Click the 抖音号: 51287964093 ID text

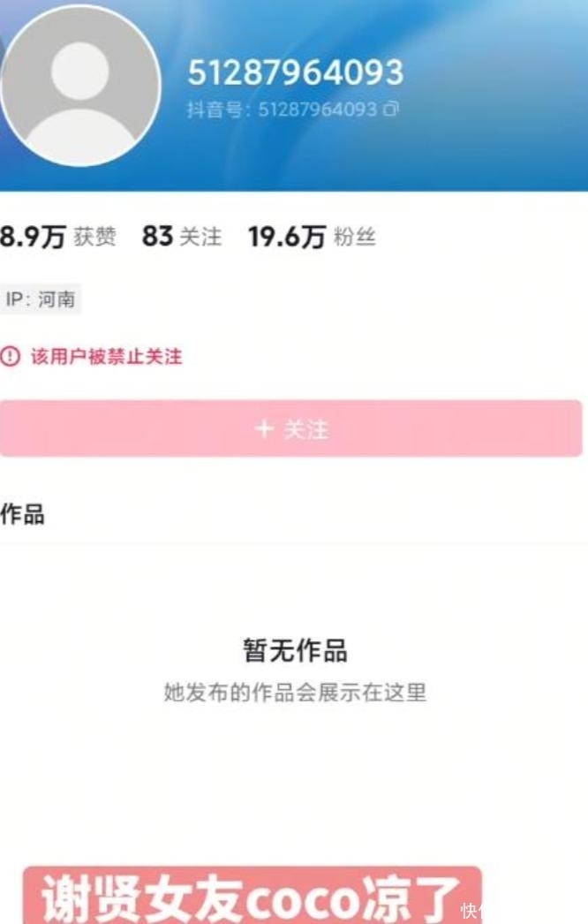tap(282, 110)
